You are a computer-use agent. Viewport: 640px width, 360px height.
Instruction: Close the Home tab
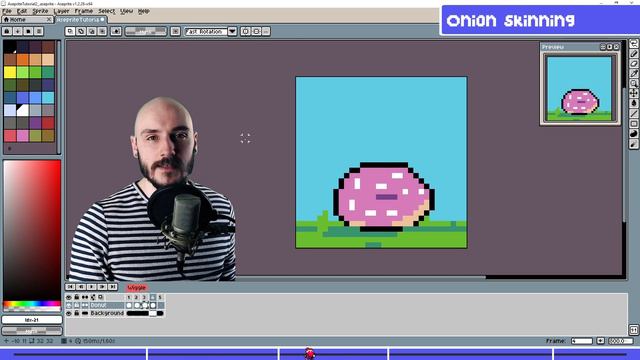point(49,19)
